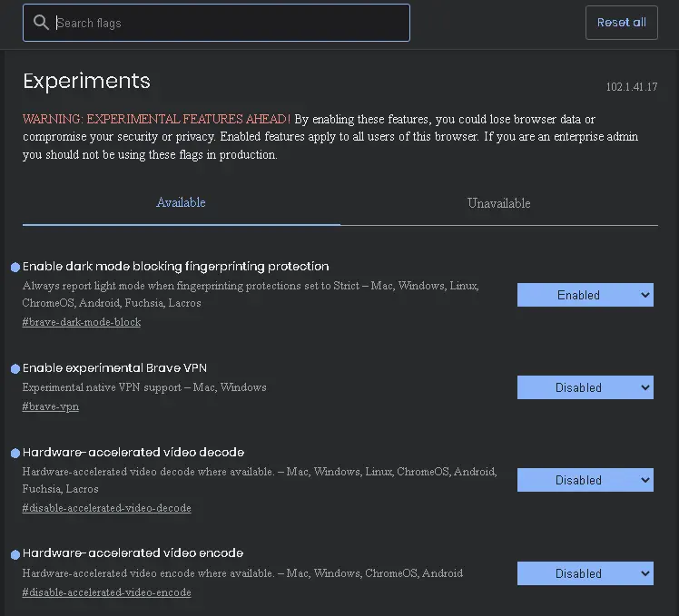Click the red experimental features warning text
Screen dimensions: 679x616
(156, 119)
